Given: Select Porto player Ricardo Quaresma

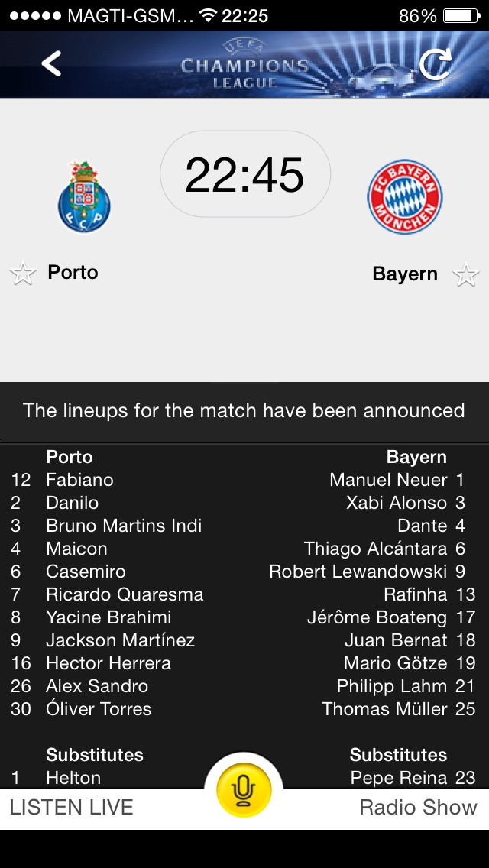Looking at the screenshot, I should point(125,594).
